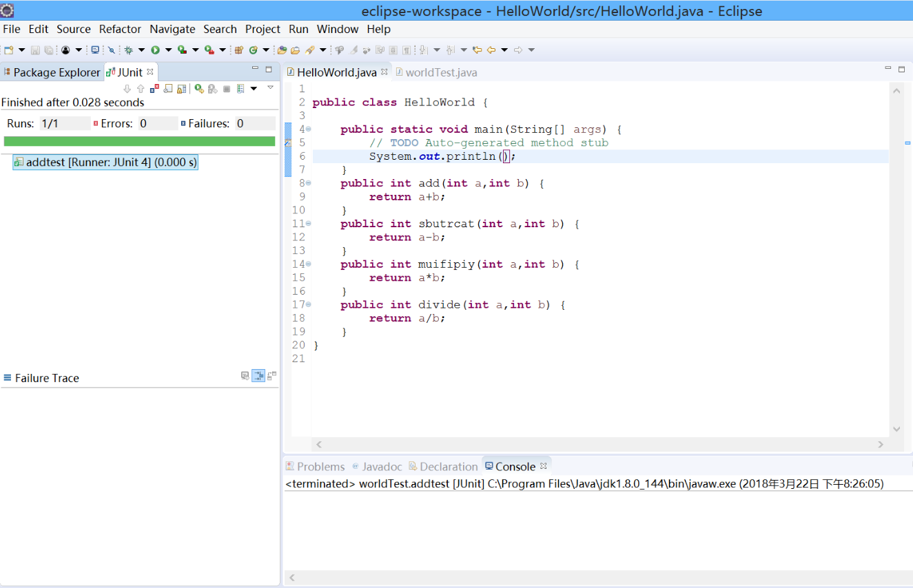Click the line 6 System.out.println statement
913x588 pixels.
(x=442, y=156)
